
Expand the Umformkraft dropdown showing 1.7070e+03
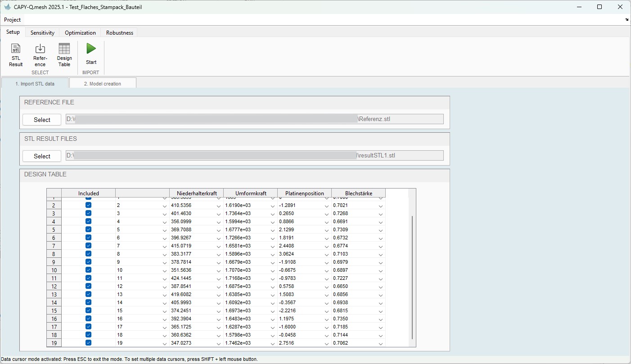tap(273, 270)
